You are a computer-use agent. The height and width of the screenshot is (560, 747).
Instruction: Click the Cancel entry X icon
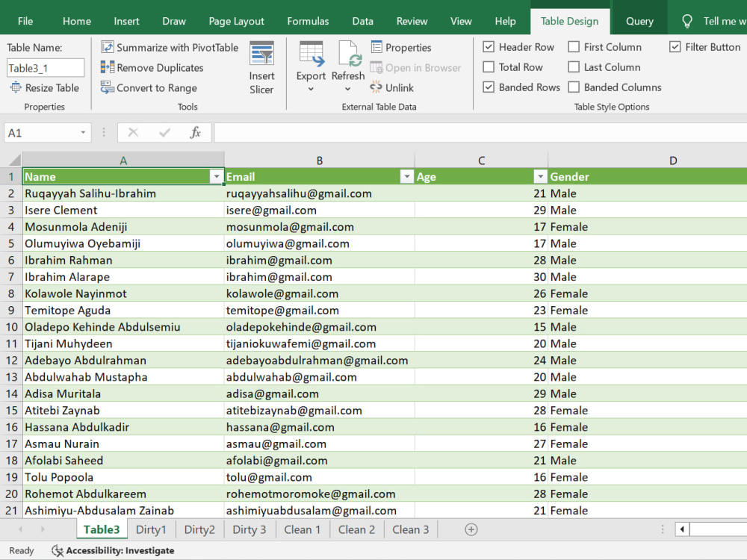click(133, 132)
